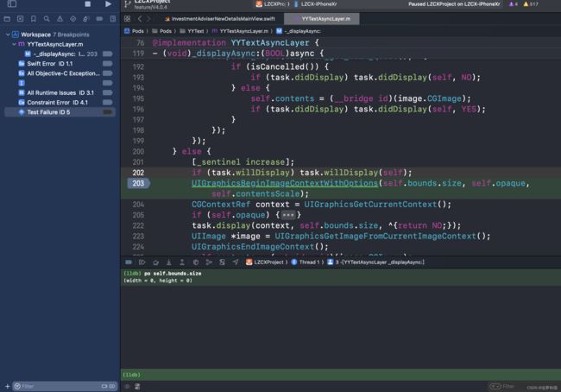Toggle the Test Failure breakpoint indicator
This screenshot has width=561, height=392.
pos(108,112)
